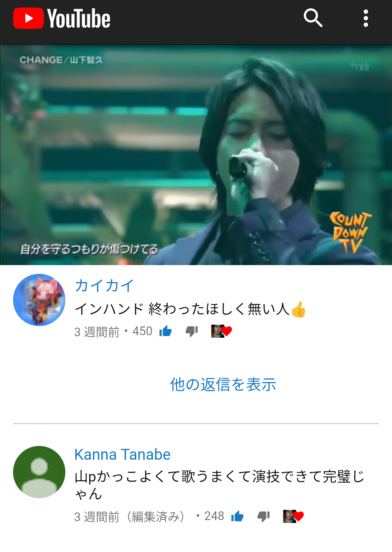Dislike カイカイ's comment with thumbs down
Image resolution: width=392 pixels, height=552 pixels.
point(192,331)
